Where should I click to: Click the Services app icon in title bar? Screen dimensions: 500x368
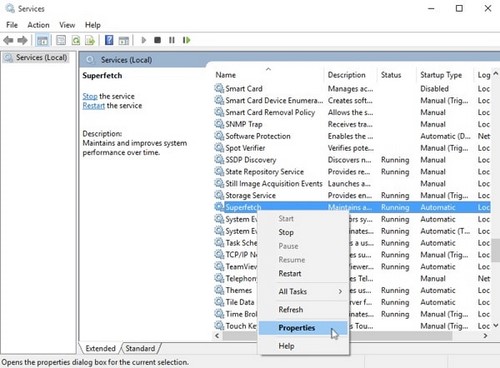pyautogui.click(x=10, y=8)
